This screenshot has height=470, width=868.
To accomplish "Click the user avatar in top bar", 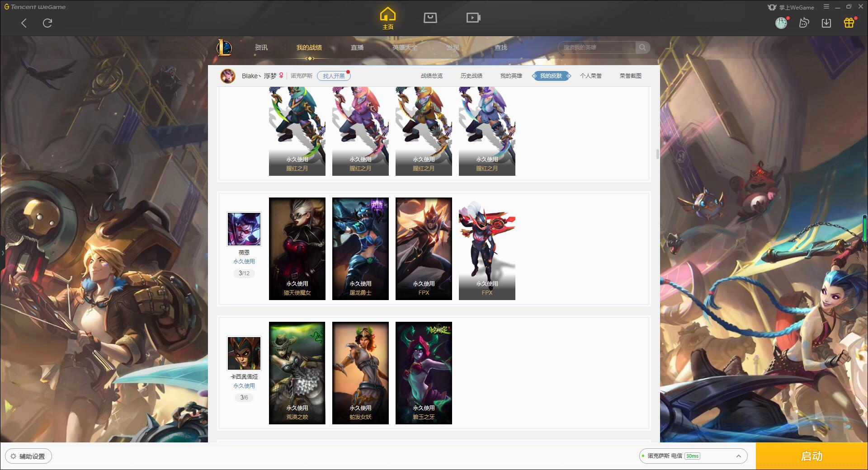I will (781, 23).
